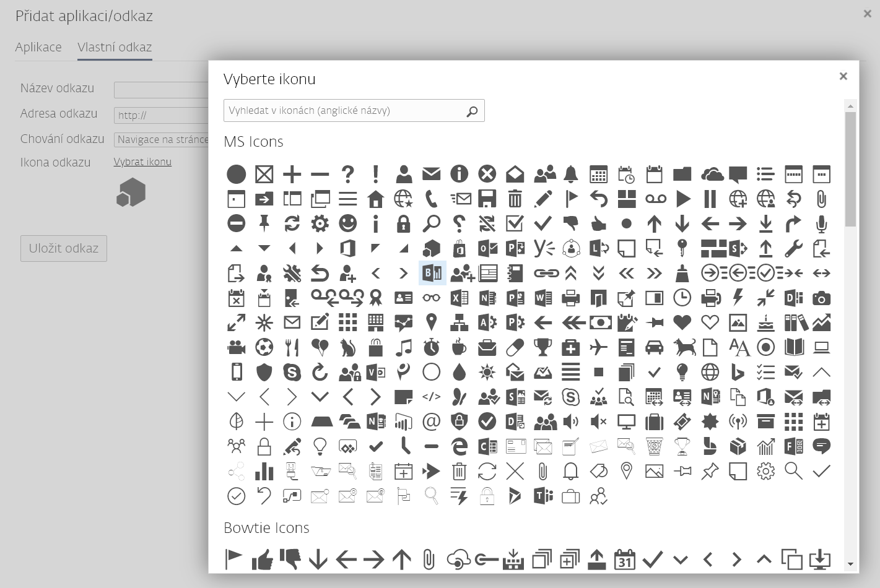Focus the Název odkazu field
Screen dimensions: 880x588
(x=162, y=90)
